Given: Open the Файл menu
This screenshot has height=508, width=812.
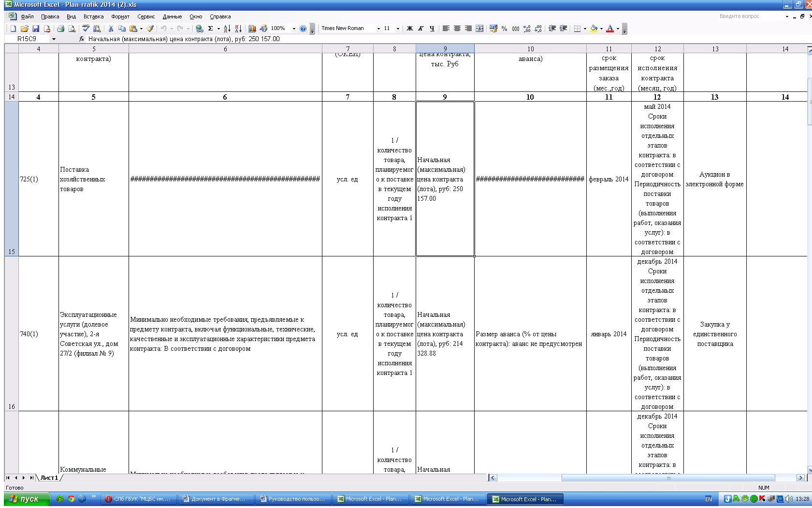Looking at the screenshot, I should click(x=27, y=16).
